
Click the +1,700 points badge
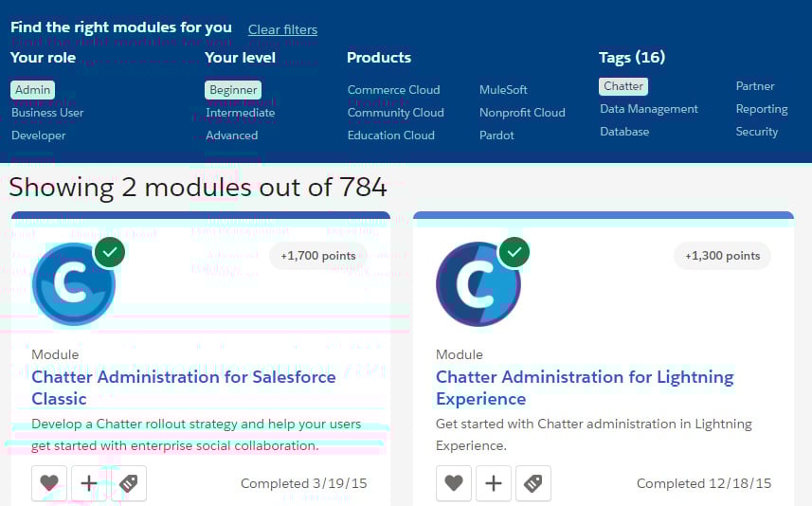(318, 256)
